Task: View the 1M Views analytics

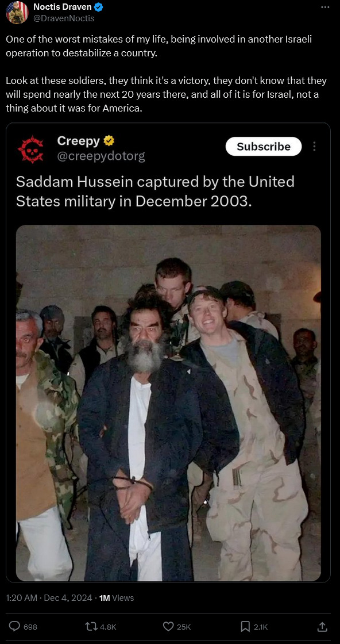Action: click(117, 598)
